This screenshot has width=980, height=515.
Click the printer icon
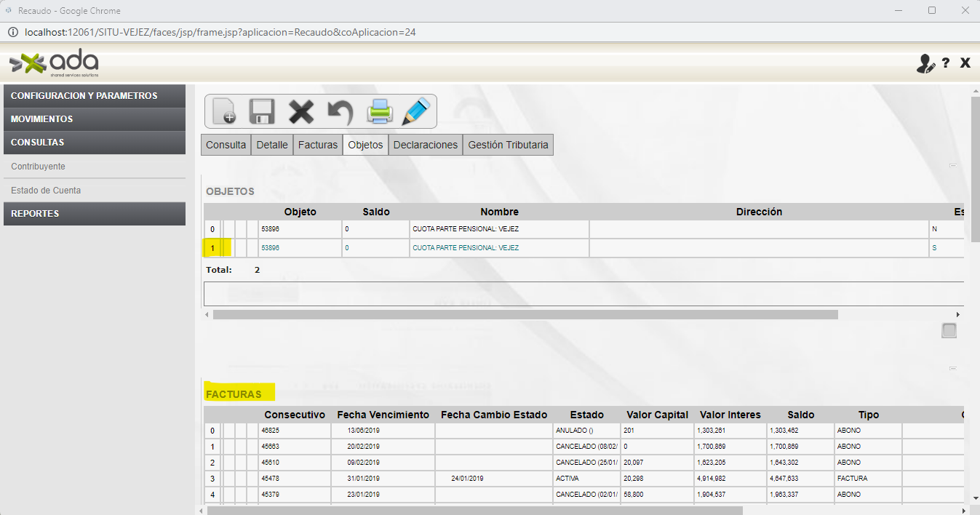point(380,112)
